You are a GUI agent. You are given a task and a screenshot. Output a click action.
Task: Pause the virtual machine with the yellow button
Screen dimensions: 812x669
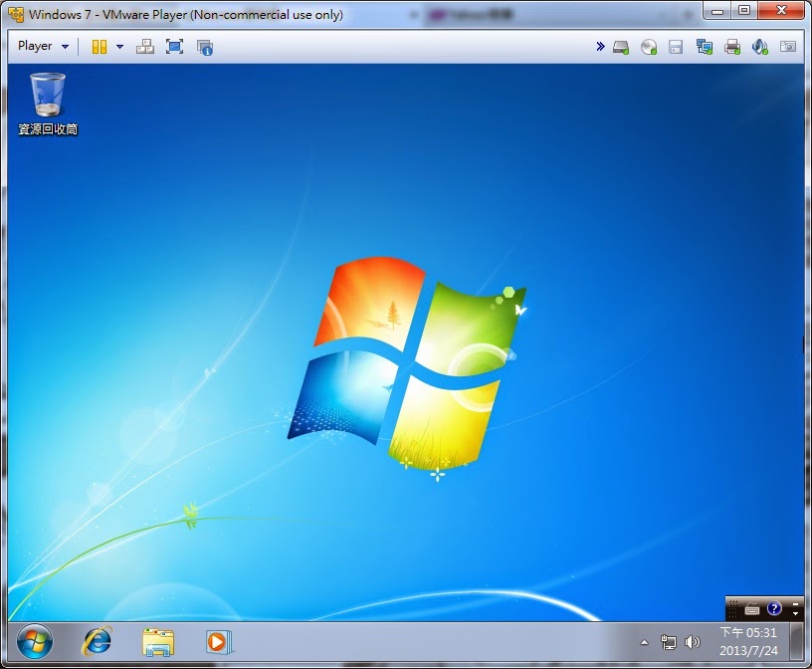(99, 47)
